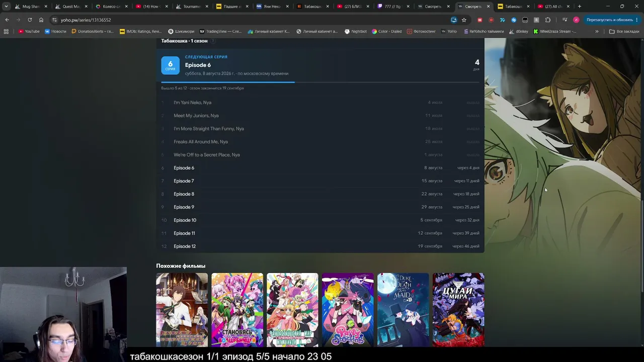Viewport: 644px width, 362px height.
Task: Focus the address bar showing yoho.pw/series/13136552
Action: pyautogui.click(x=252, y=20)
